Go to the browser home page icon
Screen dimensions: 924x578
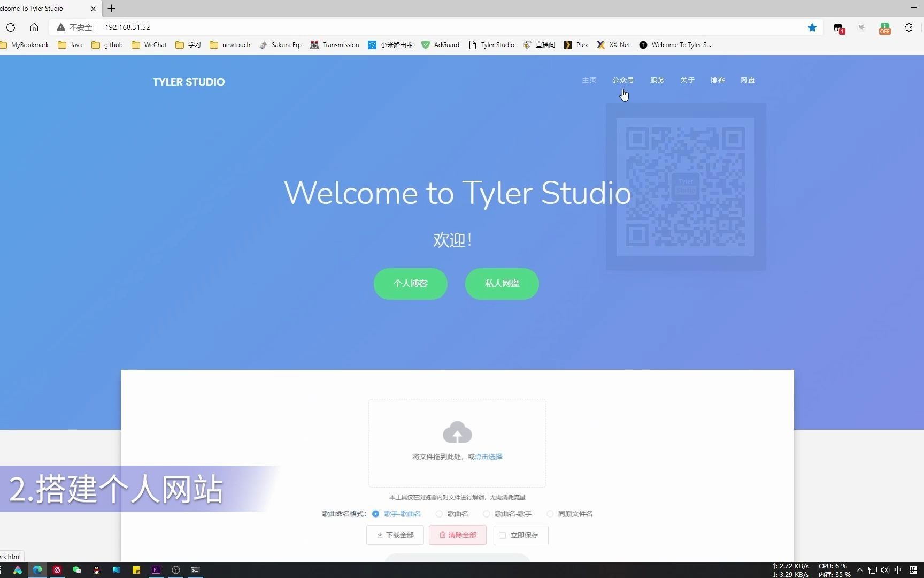(34, 27)
